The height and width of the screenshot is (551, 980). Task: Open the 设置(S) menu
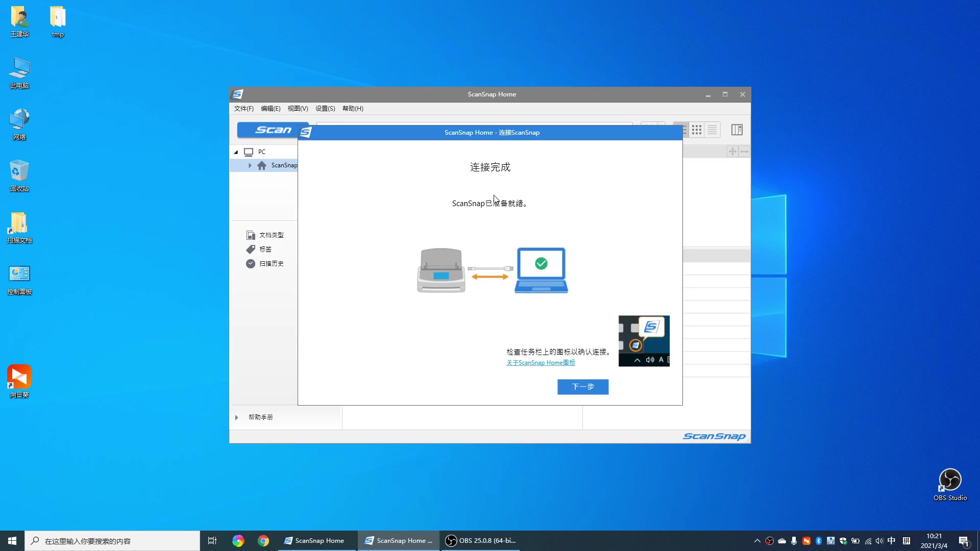pyautogui.click(x=325, y=109)
